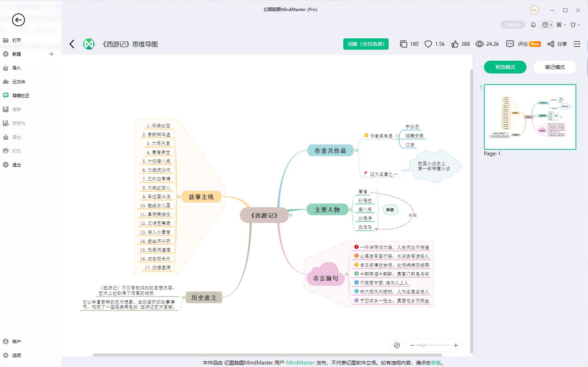The height and width of the screenshot is (367, 588).
Task: Click the 克隆（会员免费） button
Action: (366, 44)
